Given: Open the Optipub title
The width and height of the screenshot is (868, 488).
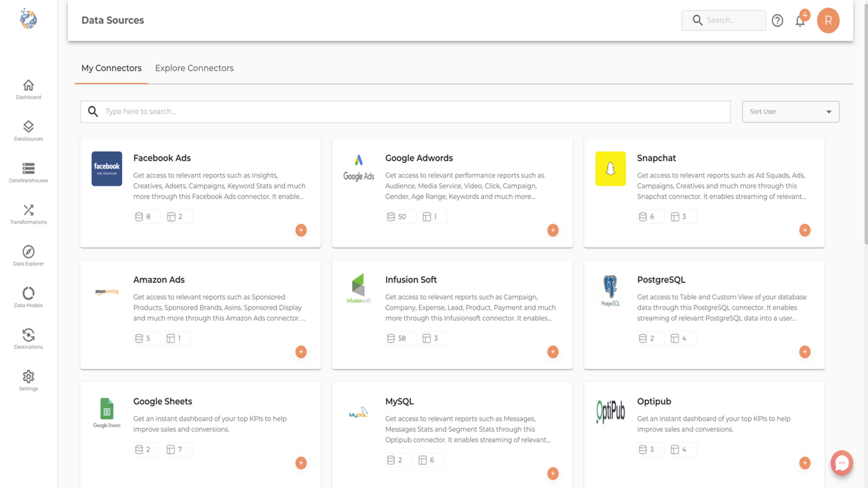Looking at the screenshot, I should [x=654, y=401].
